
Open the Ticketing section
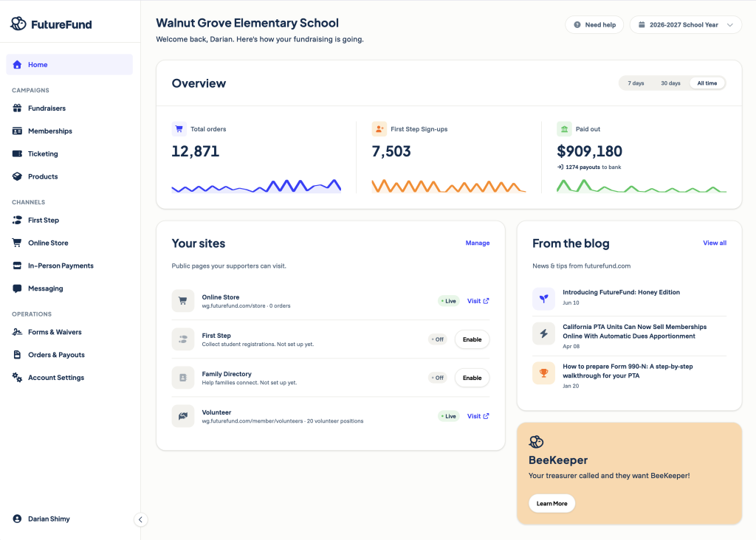pos(69,153)
